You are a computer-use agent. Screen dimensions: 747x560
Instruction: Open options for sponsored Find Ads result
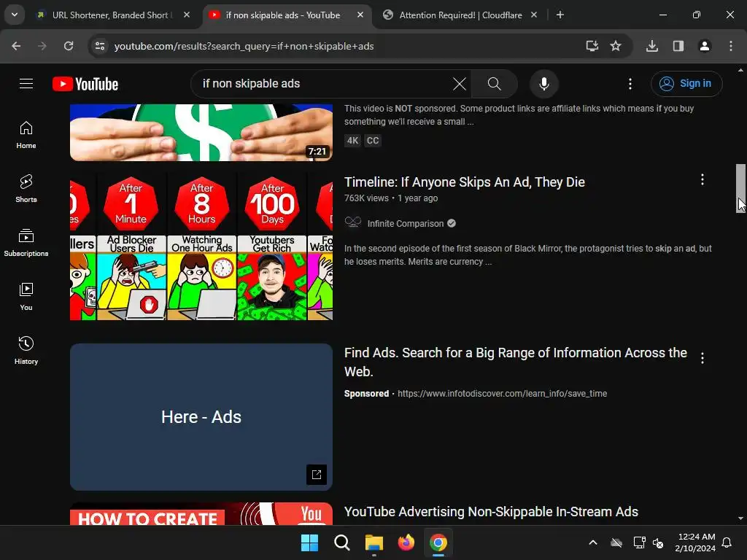pyautogui.click(x=702, y=357)
